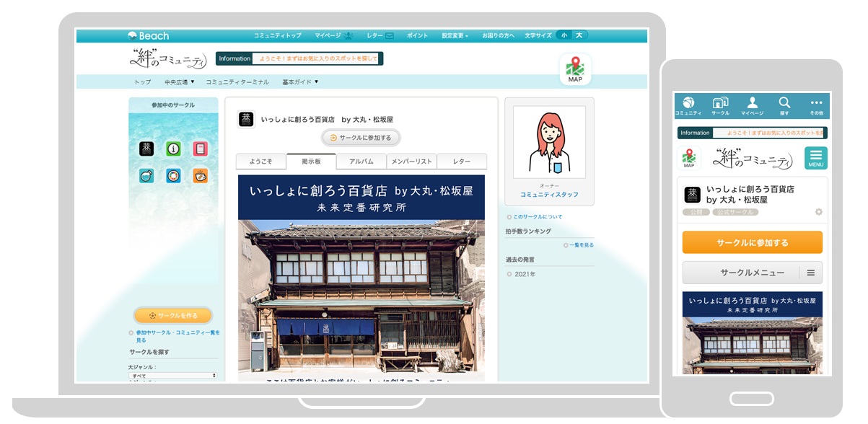Tap その他 dots icon on phone
868x424 pixels.
(x=816, y=105)
